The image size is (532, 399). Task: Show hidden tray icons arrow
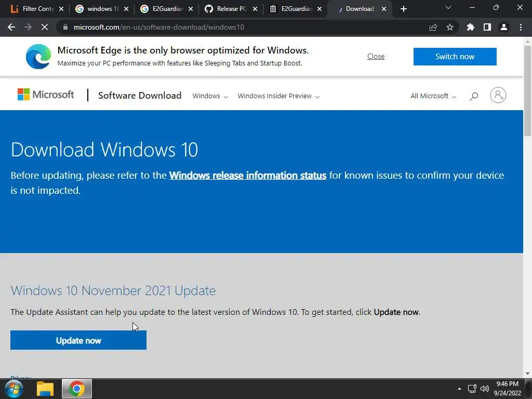(459, 389)
